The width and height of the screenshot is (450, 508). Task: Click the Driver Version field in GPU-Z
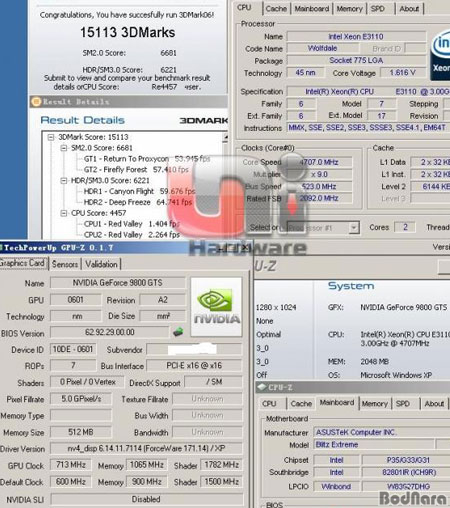click(146, 448)
